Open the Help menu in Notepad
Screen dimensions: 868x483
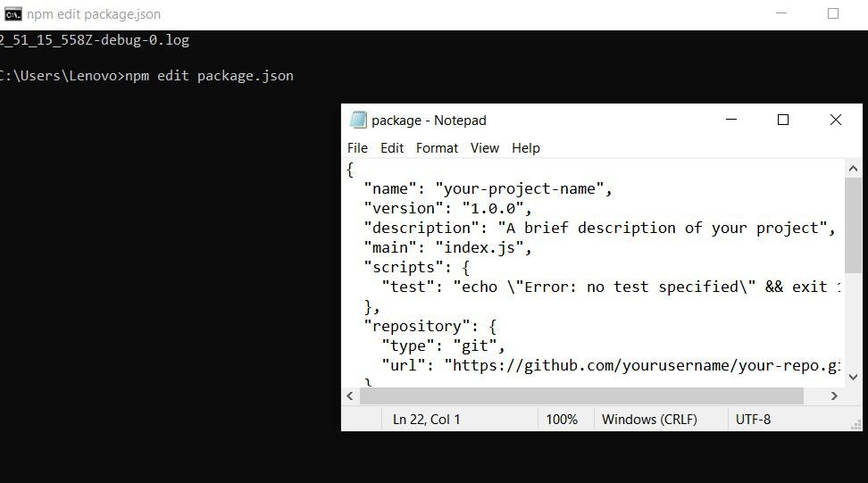[526, 148]
